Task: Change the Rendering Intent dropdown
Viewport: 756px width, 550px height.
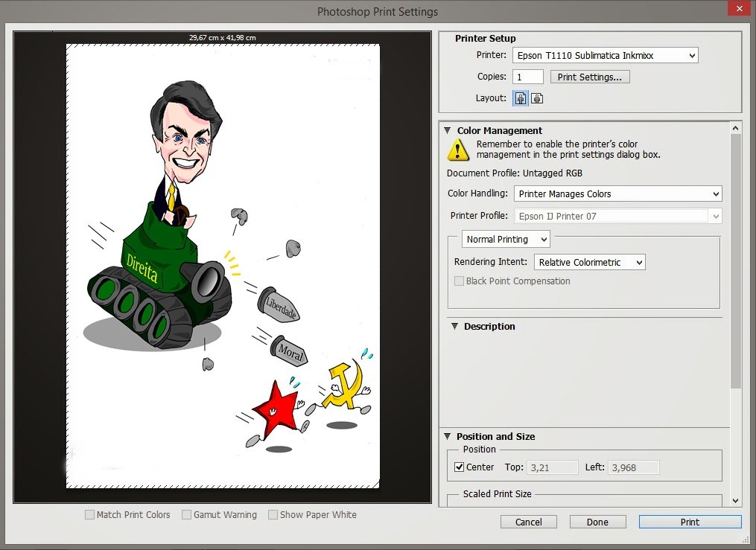Action: point(589,262)
